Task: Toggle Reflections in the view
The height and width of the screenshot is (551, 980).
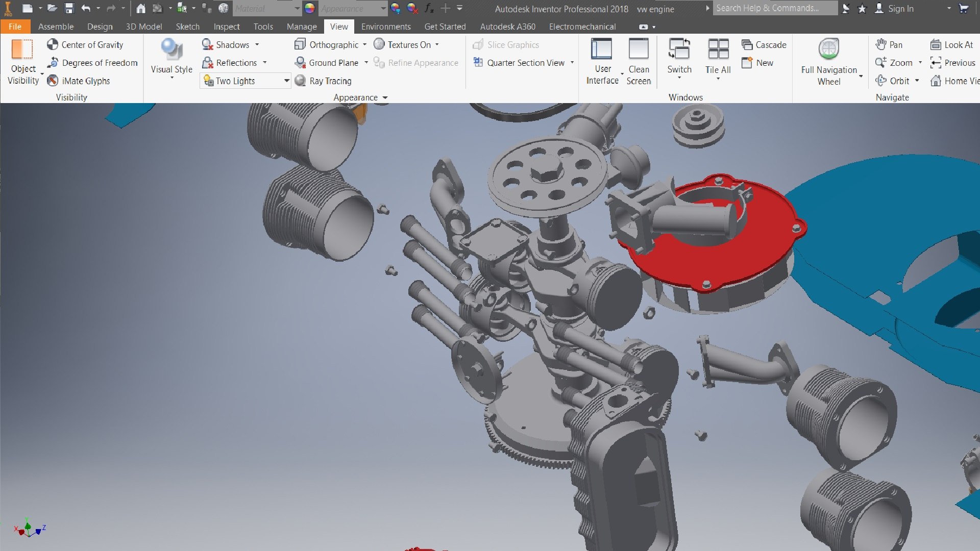Action: coord(230,63)
